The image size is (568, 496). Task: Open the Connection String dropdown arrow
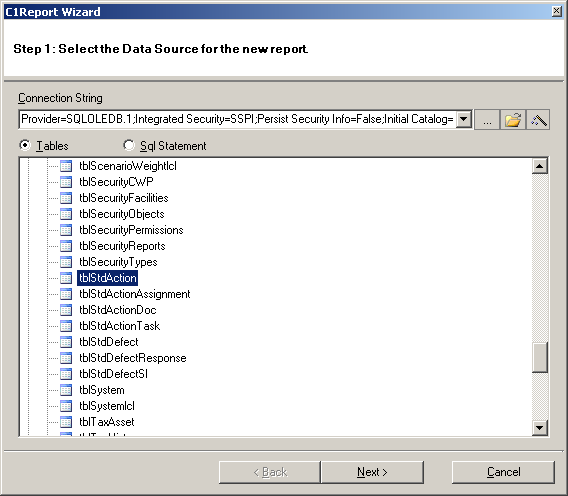[463, 119]
